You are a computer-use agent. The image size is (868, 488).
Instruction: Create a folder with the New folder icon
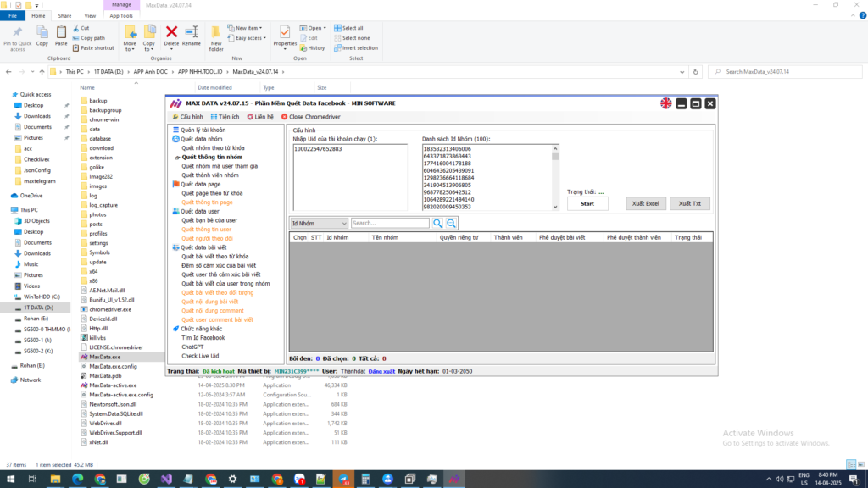coord(216,36)
